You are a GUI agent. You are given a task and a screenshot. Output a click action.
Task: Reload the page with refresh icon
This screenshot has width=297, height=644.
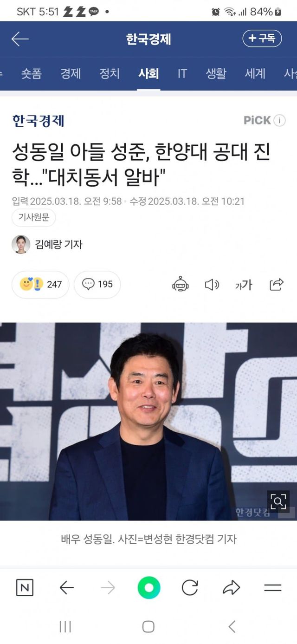pos(190,588)
